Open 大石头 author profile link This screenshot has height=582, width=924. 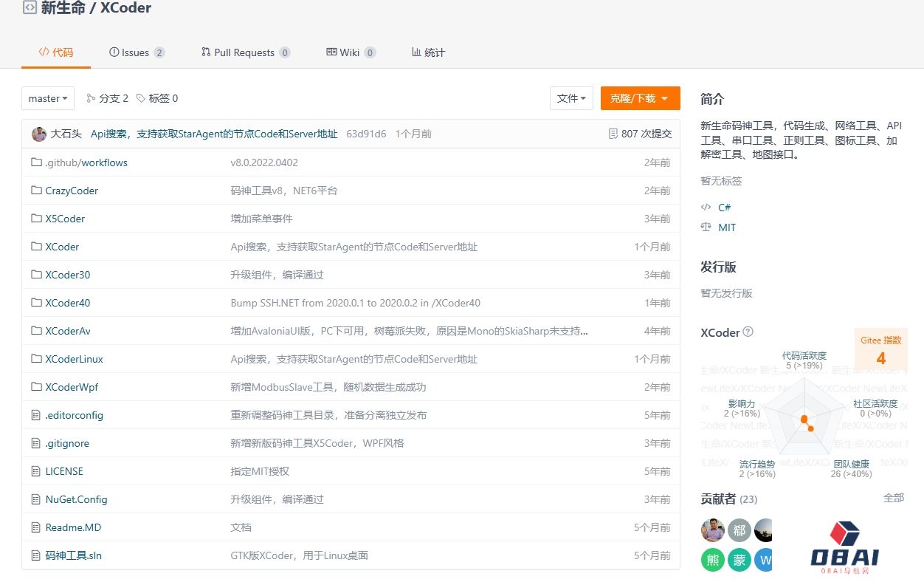[66, 134]
